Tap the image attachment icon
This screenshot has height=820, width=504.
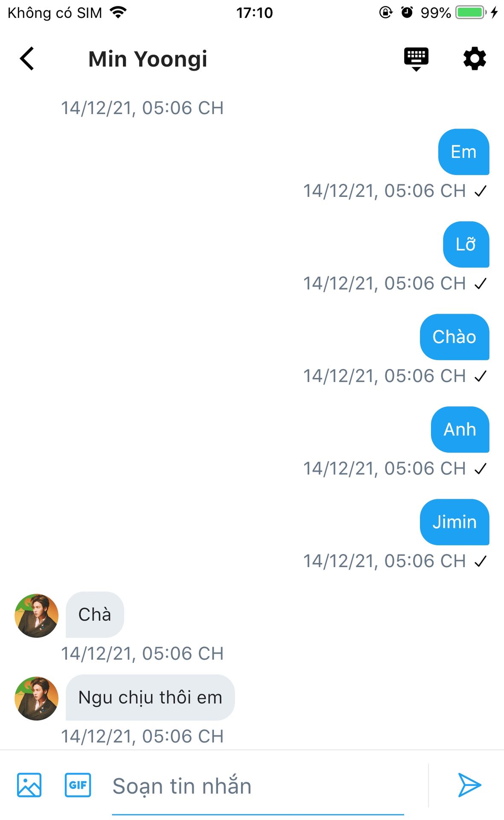coord(29,785)
